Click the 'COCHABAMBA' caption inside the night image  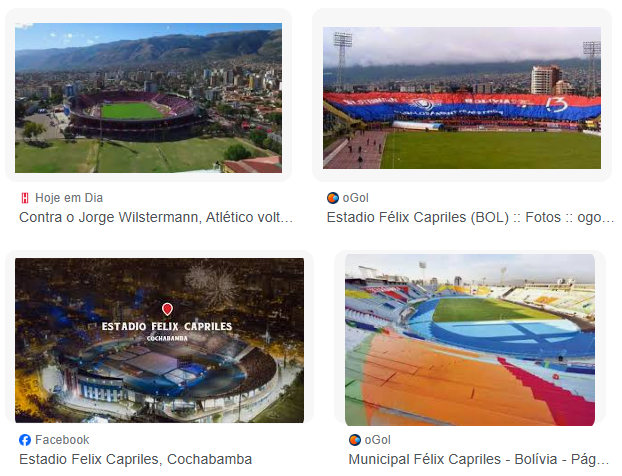click(x=167, y=338)
